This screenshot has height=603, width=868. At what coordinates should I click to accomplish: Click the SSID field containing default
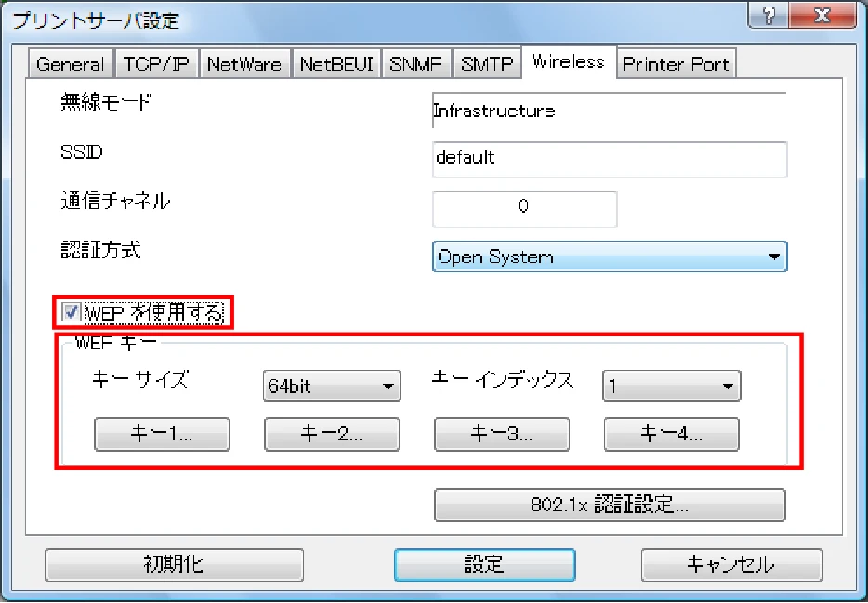[610, 159]
